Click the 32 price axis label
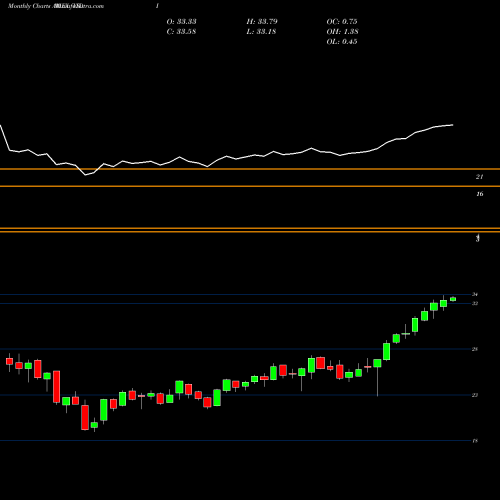 [475, 303]
